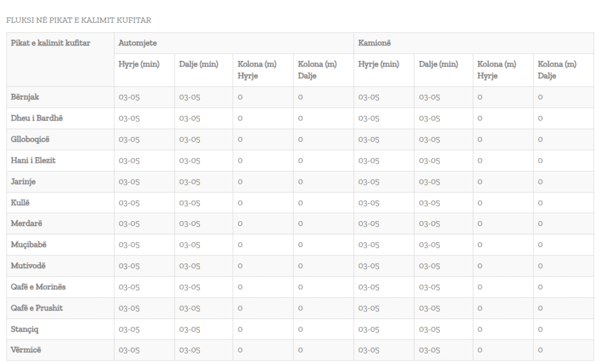Click 'Kolona (m) Hyrje' header under Automjete
The image size is (600, 364).
257,70
